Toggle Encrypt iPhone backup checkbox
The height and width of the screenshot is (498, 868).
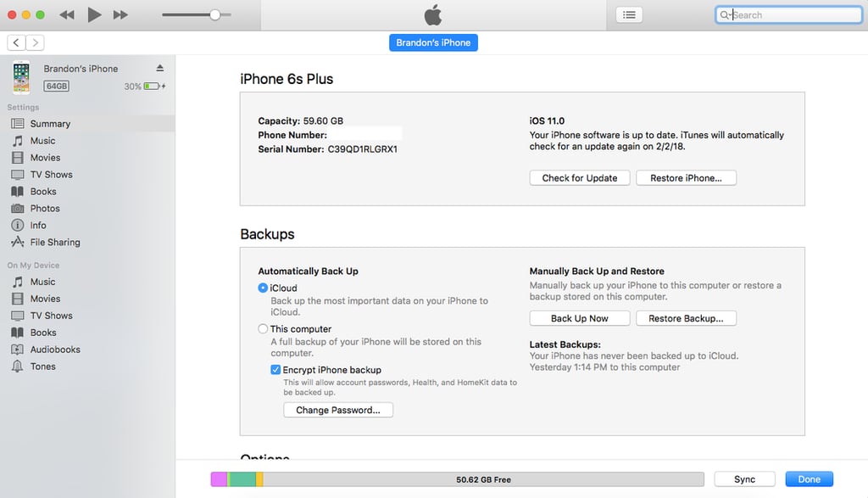[275, 370]
